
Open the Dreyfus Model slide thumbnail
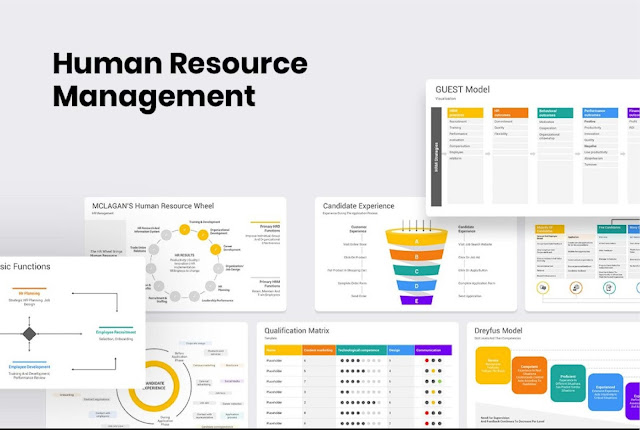[x=553, y=375]
